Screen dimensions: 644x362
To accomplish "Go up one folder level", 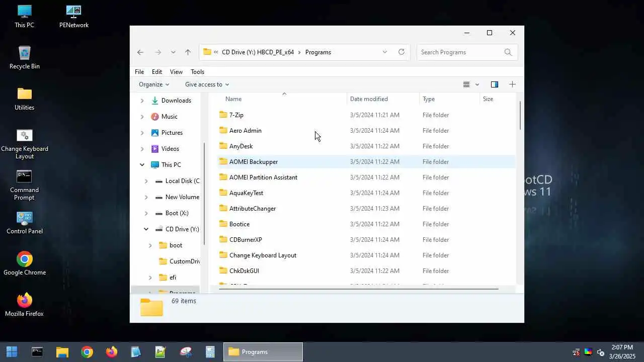I will (188, 52).
